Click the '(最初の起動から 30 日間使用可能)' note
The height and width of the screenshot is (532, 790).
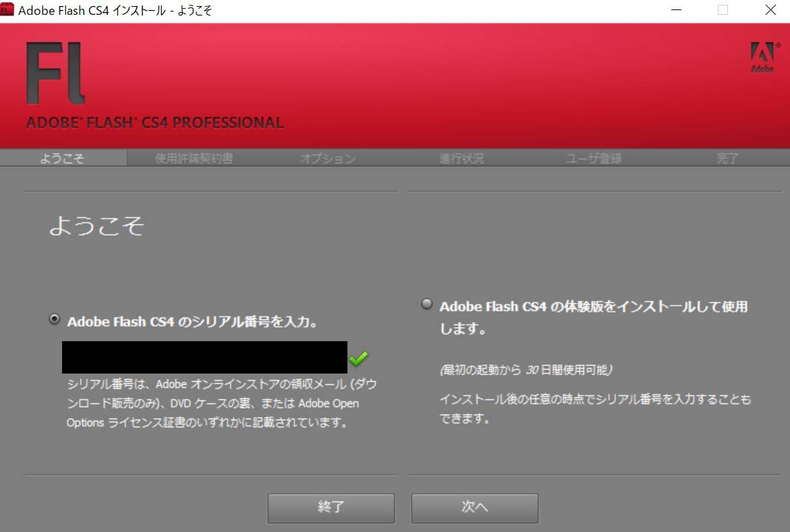tap(526, 370)
